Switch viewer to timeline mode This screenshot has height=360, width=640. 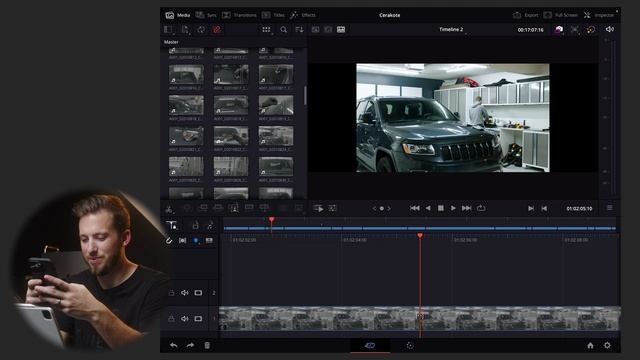(341, 29)
